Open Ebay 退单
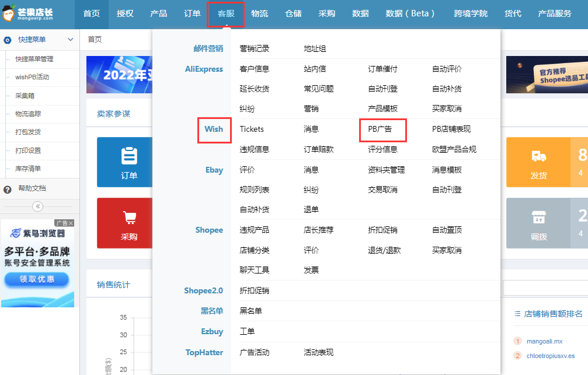This screenshot has height=375, width=588. pos(311,209)
